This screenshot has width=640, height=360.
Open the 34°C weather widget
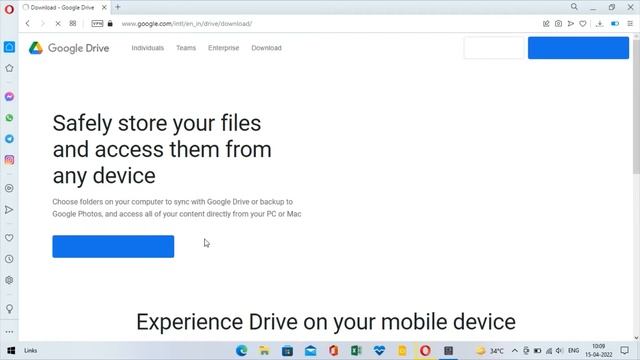(x=490, y=351)
